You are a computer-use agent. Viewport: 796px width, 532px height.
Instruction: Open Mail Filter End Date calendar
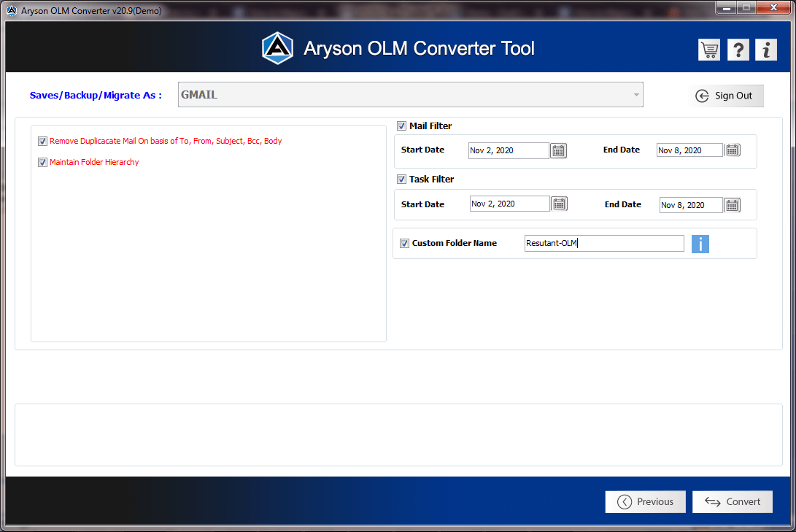point(732,150)
